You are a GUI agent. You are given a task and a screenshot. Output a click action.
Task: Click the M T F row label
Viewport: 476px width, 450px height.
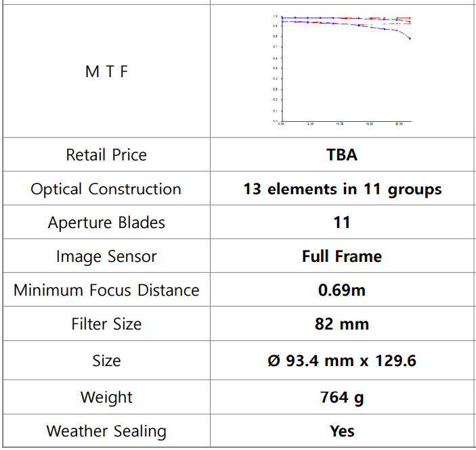[x=106, y=72]
